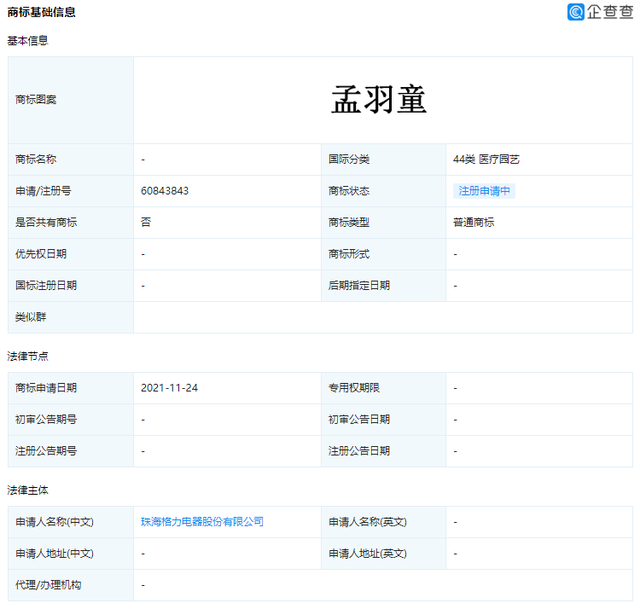Click the 申请人名称(英文) label
Screen dimensions: 640x609
coord(367,522)
